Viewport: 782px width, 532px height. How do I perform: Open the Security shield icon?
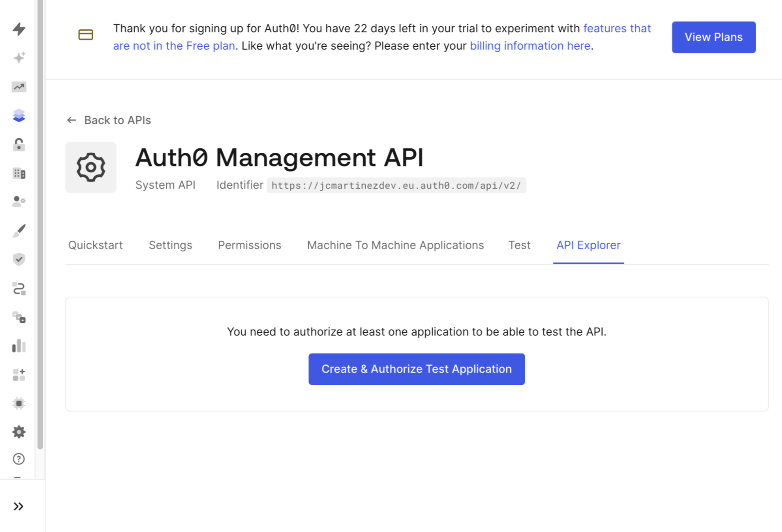[x=19, y=259]
